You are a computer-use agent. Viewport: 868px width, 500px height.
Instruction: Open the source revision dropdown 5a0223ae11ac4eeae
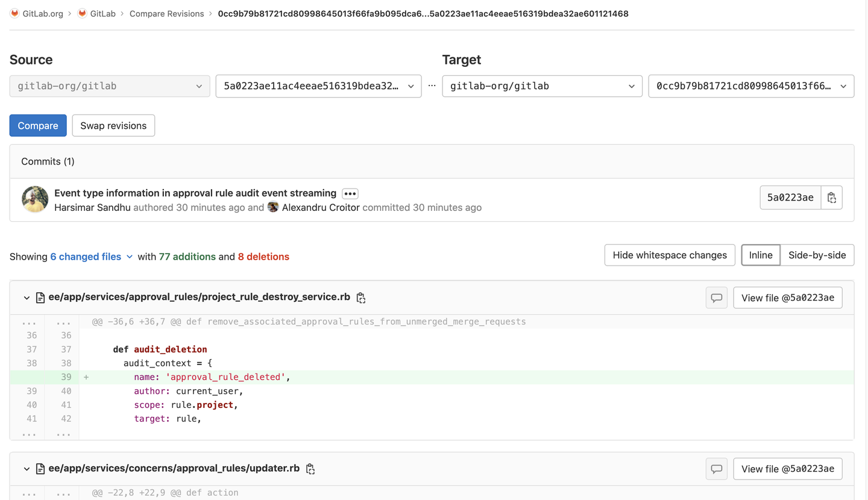(x=318, y=86)
